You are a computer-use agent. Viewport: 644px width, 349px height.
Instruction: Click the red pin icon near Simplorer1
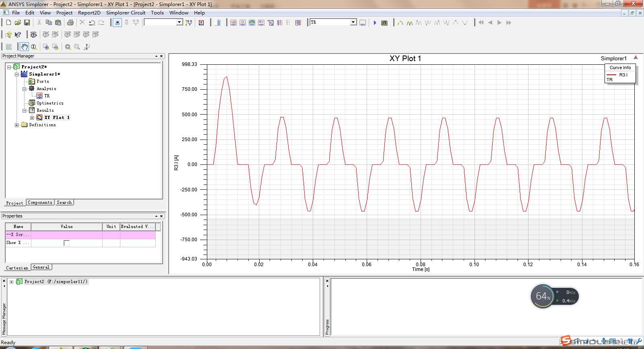pyautogui.click(x=636, y=57)
